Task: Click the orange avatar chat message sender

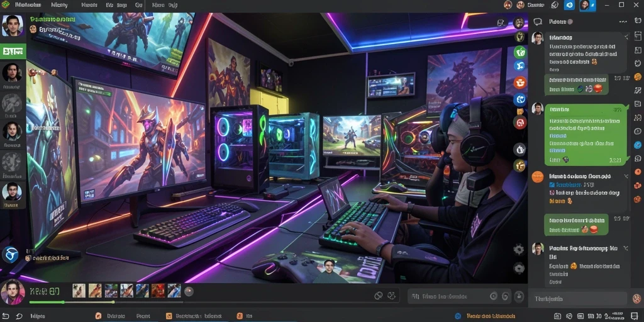Action: click(x=538, y=177)
